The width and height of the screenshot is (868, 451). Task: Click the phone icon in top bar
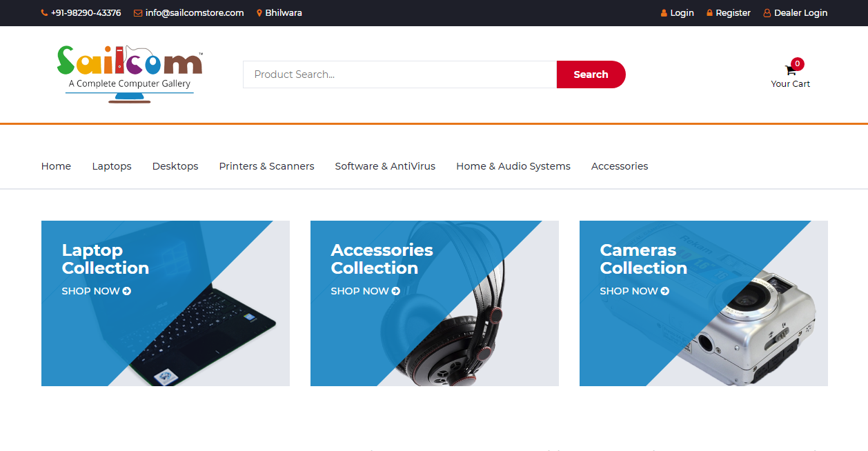44,13
